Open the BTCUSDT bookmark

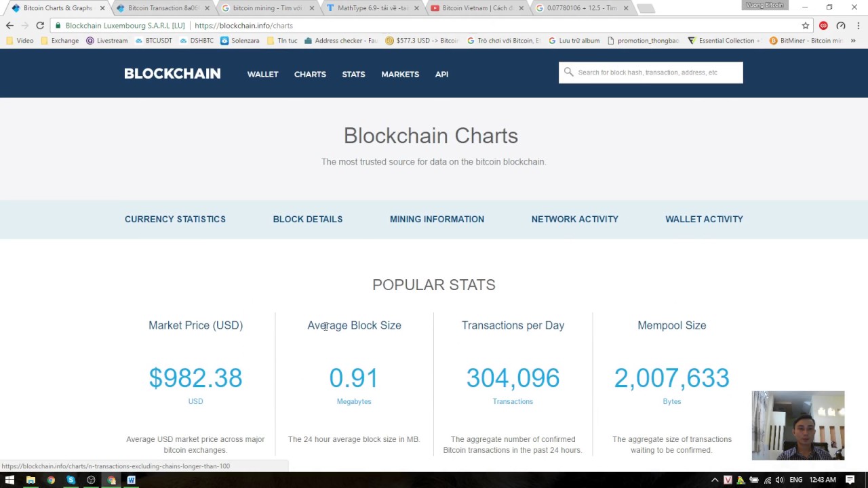153,41
